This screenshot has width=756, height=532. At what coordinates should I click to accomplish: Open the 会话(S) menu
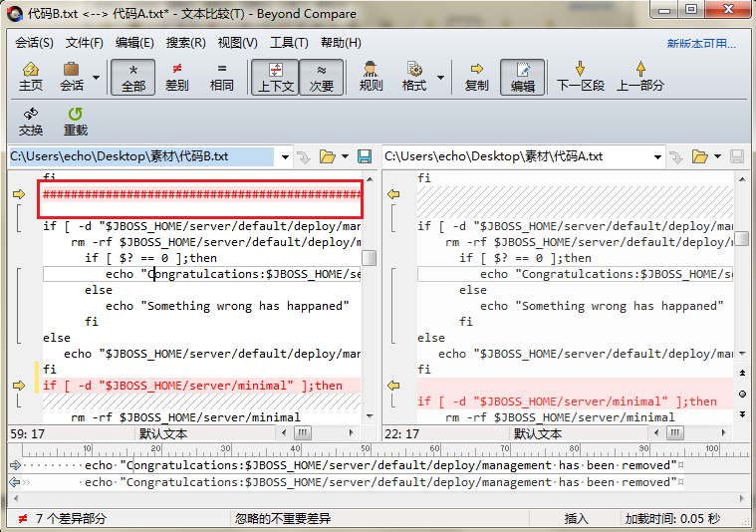[x=34, y=43]
